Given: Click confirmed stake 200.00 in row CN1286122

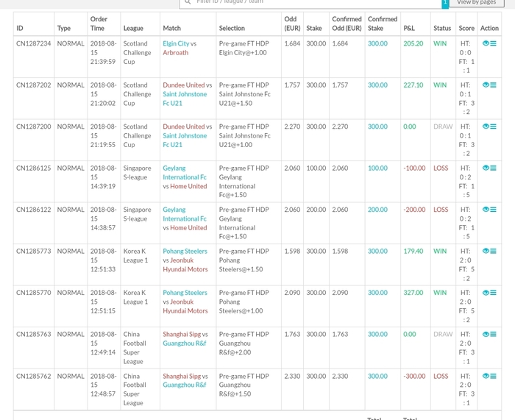Looking at the screenshot, I should [377, 210].
